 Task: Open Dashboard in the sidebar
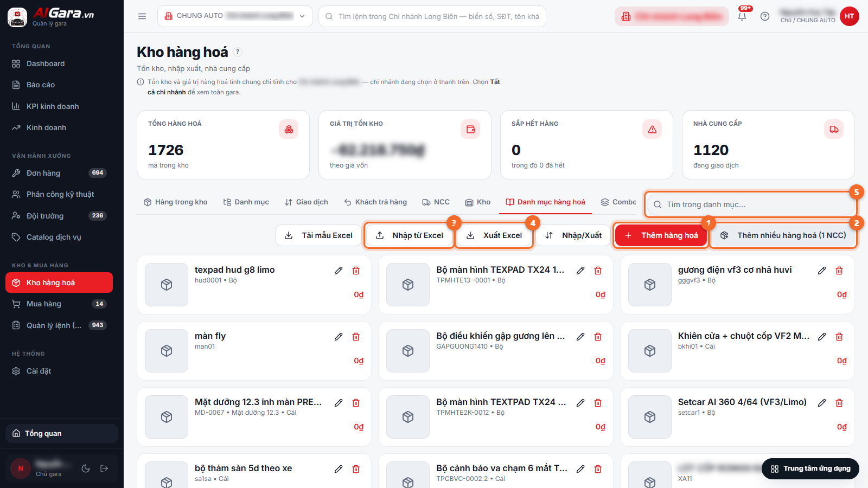pyautogui.click(x=59, y=63)
